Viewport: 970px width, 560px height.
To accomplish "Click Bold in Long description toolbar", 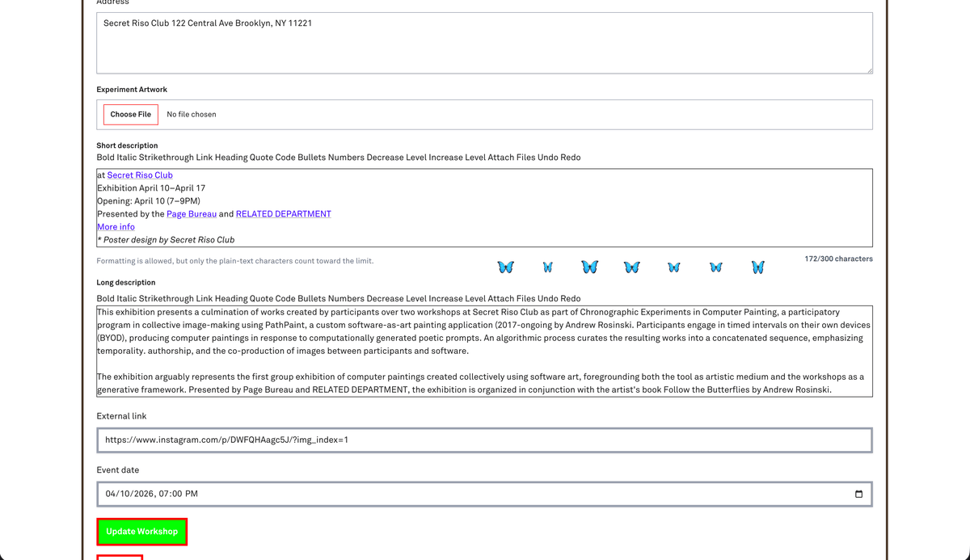I will tap(106, 299).
